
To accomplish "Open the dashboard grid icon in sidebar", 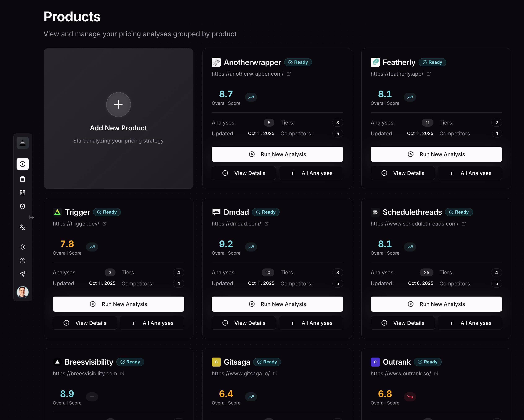I will point(22,193).
